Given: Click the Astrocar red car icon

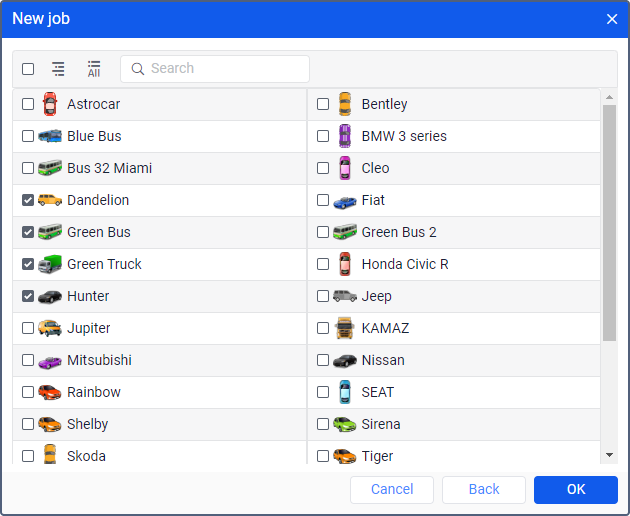Looking at the screenshot, I should (x=50, y=104).
